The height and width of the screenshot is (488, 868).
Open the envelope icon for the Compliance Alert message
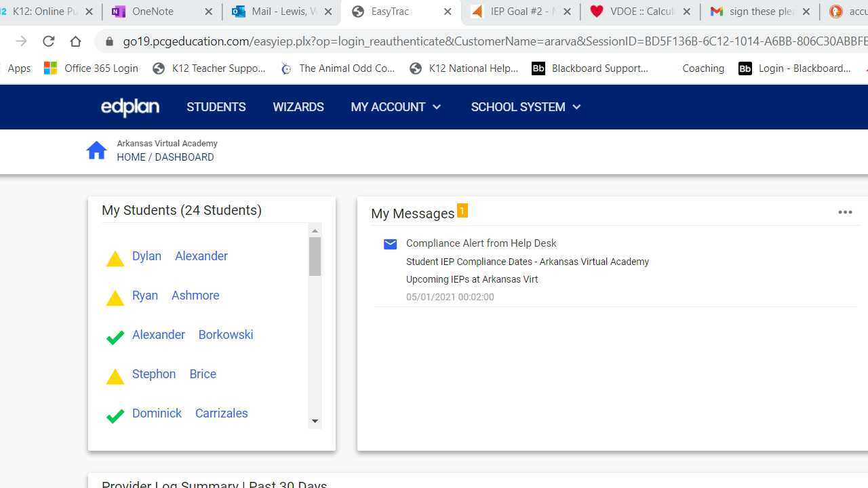390,244
